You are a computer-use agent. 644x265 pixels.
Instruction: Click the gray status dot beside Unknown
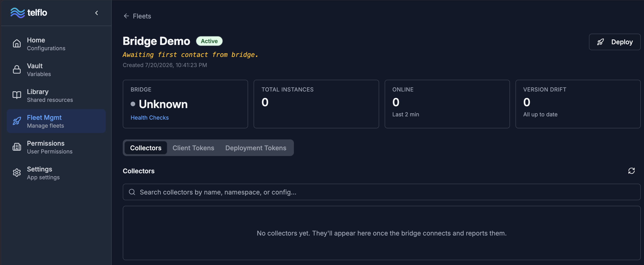[x=133, y=104]
